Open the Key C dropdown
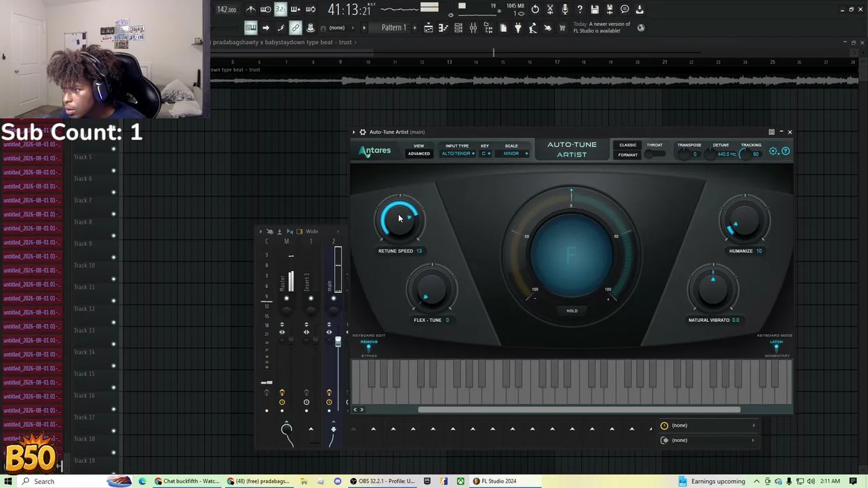The height and width of the screenshot is (488, 868). (x=486, y=154)
